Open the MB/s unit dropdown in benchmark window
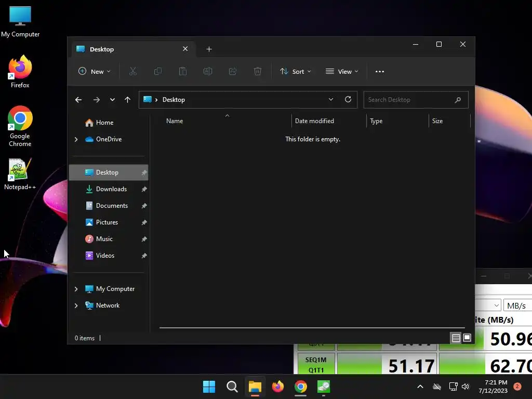532x399 pixels. coord(517,305)
